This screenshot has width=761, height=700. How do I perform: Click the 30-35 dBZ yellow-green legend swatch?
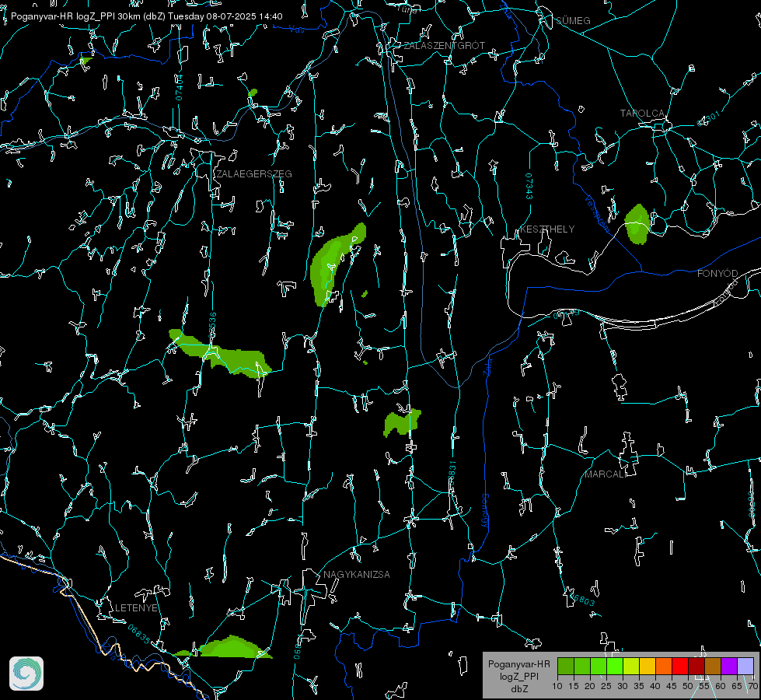tap(631, 667)
